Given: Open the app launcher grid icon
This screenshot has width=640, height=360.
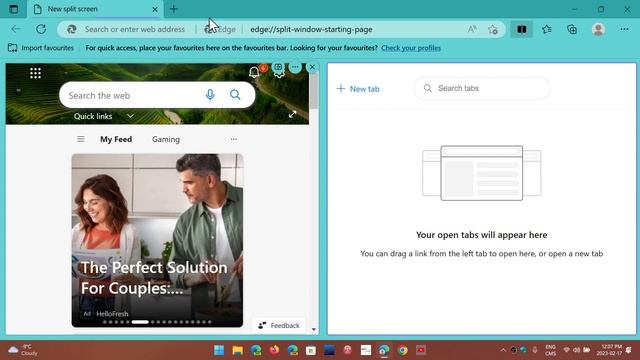Looking at the screenshot, I should [x=36, y=73].
